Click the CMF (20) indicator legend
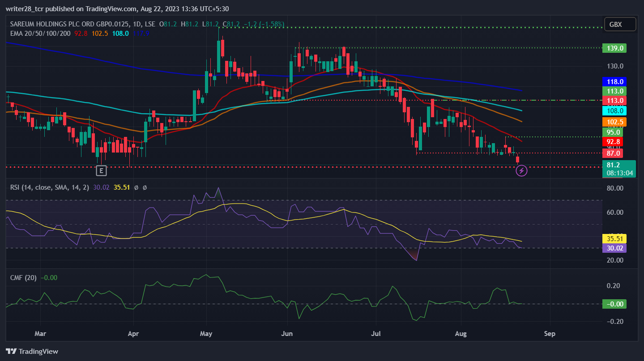 (24, 277)
